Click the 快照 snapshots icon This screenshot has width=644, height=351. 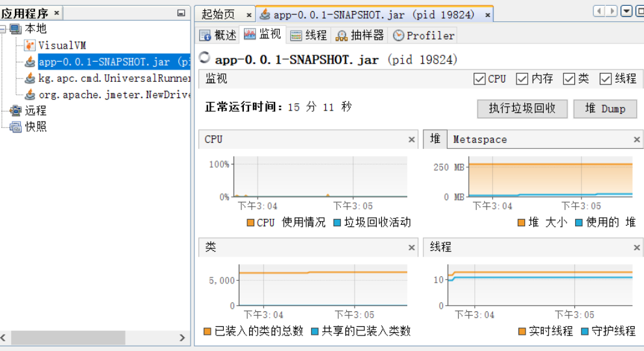click(x=16, y=127)
